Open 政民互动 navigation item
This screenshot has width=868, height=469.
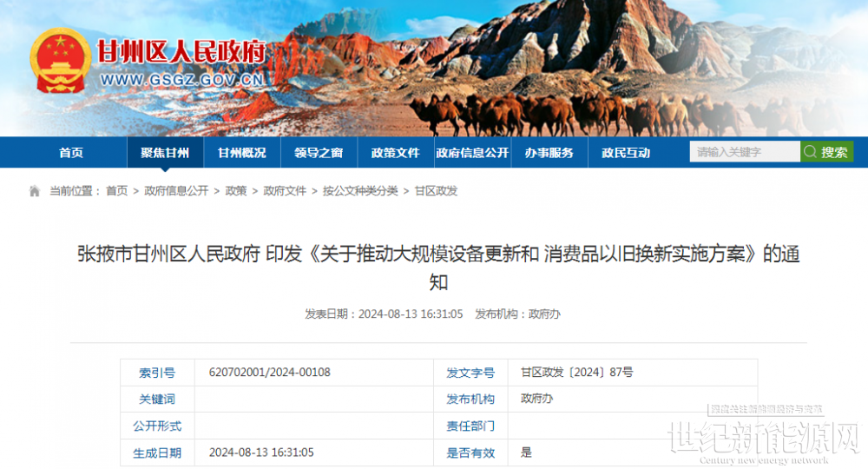pyautogui.click(x=626, y=153)
